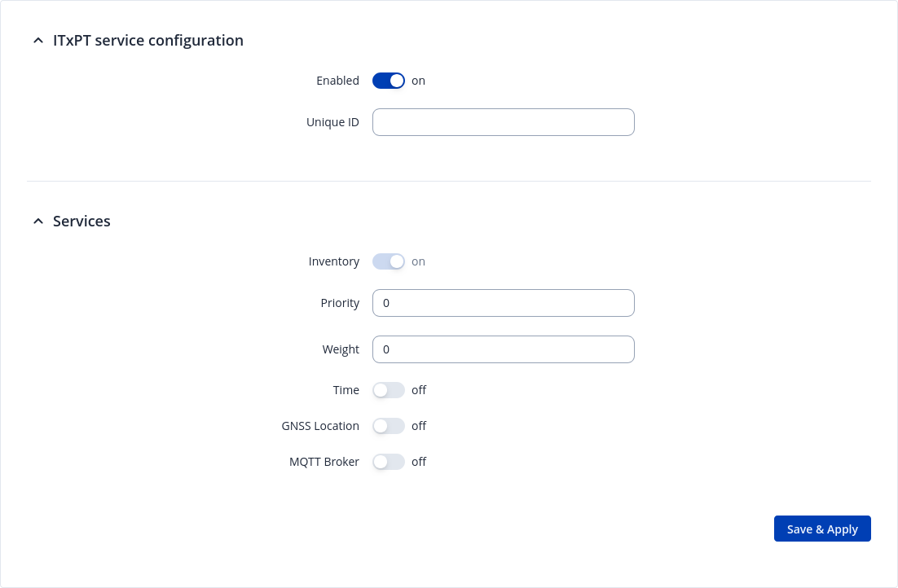Click the Time label text
Screen dimensions: 898x588
tap(346, 390)
